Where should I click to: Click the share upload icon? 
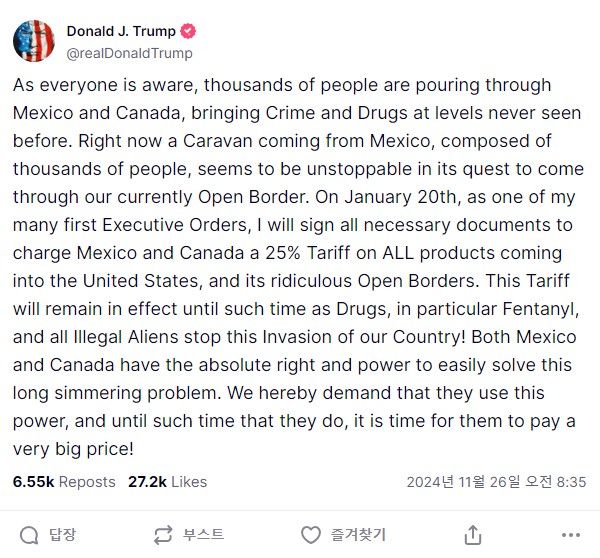(473, 535)
